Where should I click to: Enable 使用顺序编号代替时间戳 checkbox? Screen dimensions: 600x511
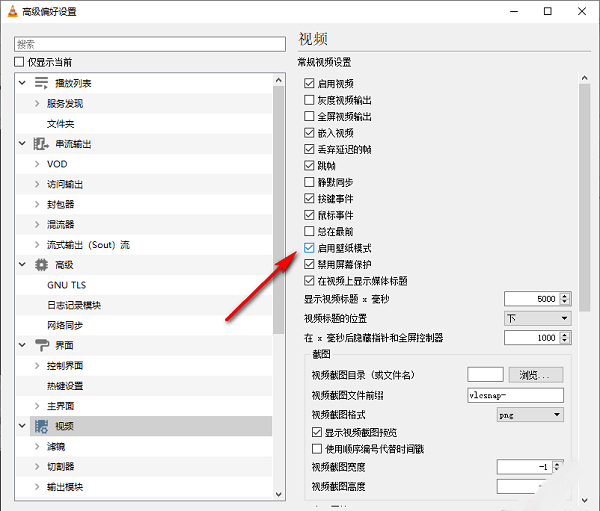[316, 449]
